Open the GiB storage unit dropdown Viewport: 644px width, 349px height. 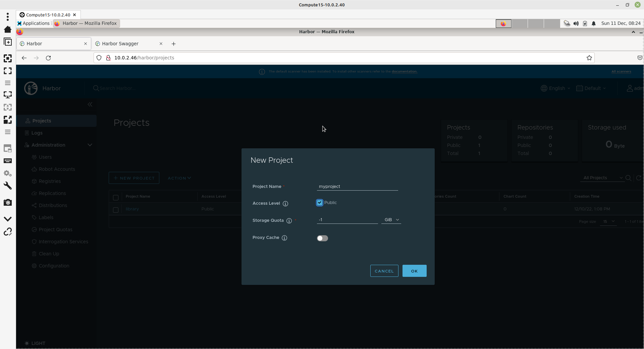click(391, 220)
